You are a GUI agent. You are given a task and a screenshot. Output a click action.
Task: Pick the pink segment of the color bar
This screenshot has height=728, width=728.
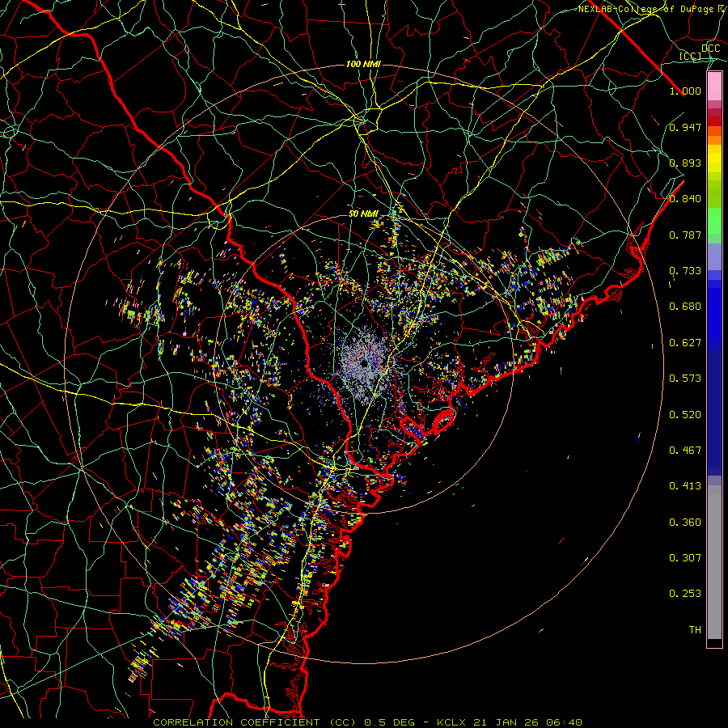pos(714,86)
